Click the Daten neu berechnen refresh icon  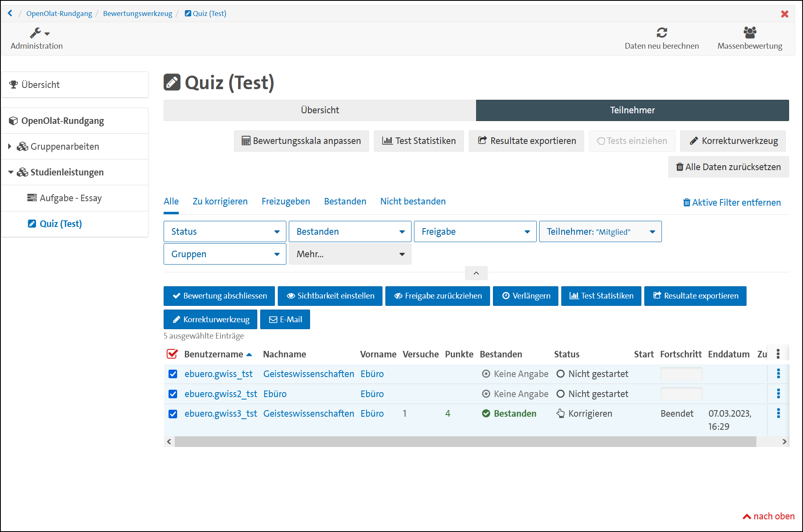[x=661, y=32]
